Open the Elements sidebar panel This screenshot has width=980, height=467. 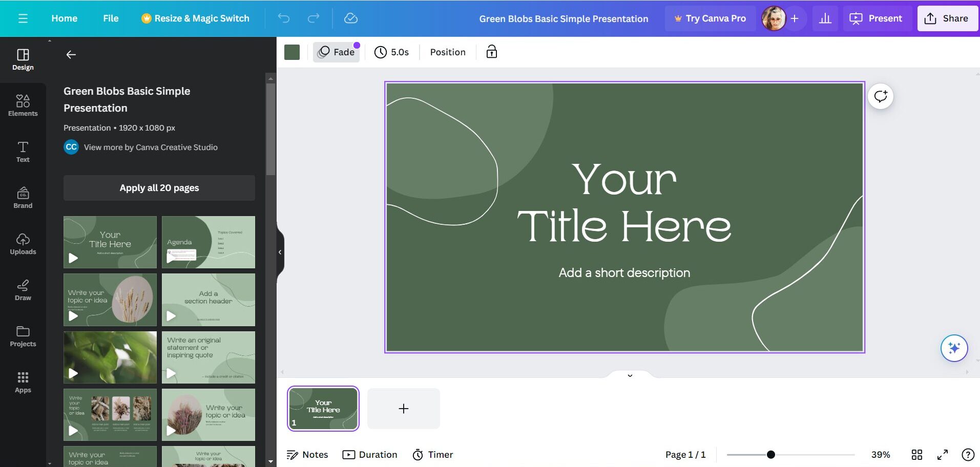click(x=23, y=105)
